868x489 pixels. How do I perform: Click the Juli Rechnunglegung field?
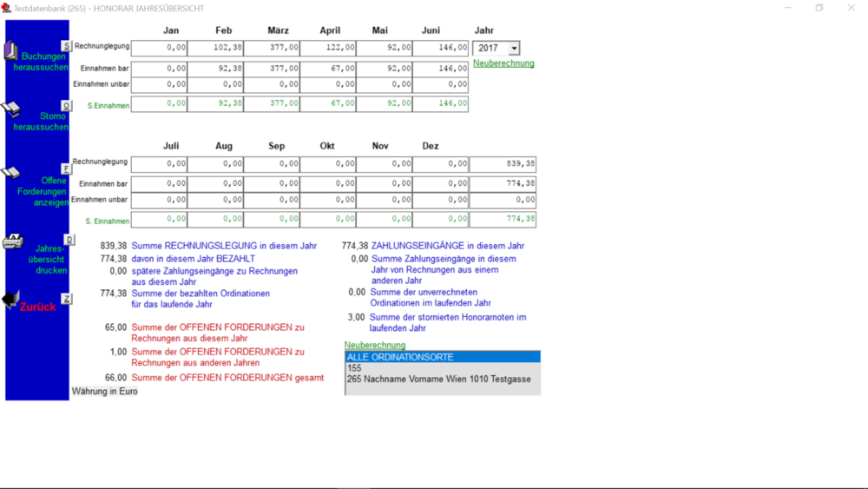[160, 164]
